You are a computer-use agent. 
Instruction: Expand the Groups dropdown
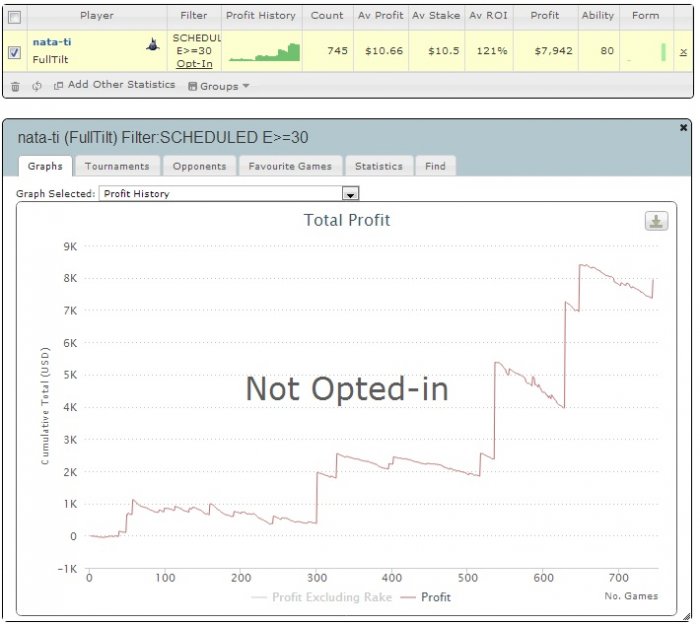[x=218, y=86]
